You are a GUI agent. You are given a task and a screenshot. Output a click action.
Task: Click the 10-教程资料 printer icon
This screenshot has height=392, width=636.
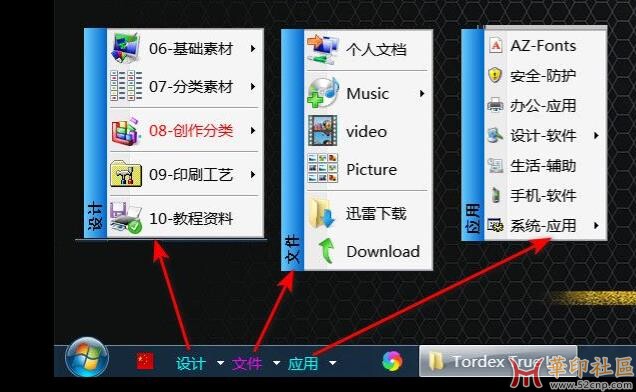pyautogui.click(x=126, y=218)
